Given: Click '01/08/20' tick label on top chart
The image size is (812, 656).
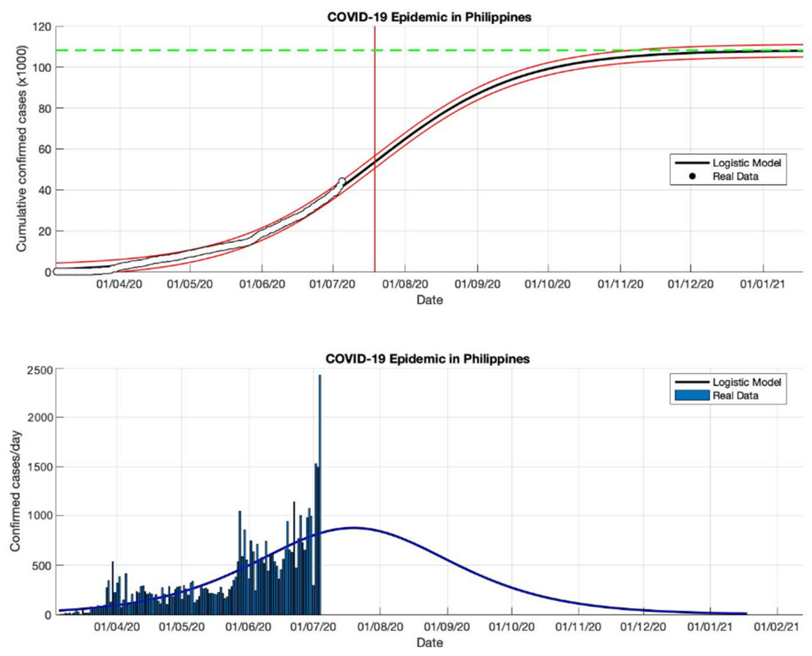Looking at the screenshot, I should tap(405, 284).
